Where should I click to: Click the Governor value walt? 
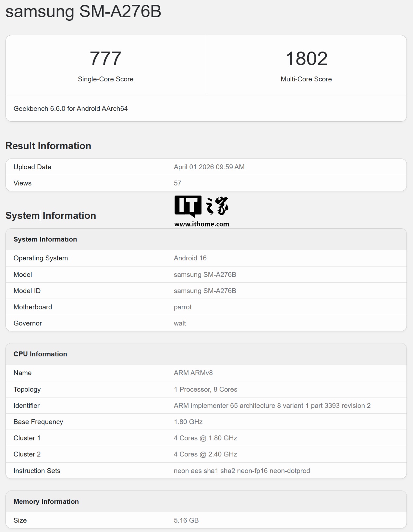pyautogui.click(x=180, y=323)
